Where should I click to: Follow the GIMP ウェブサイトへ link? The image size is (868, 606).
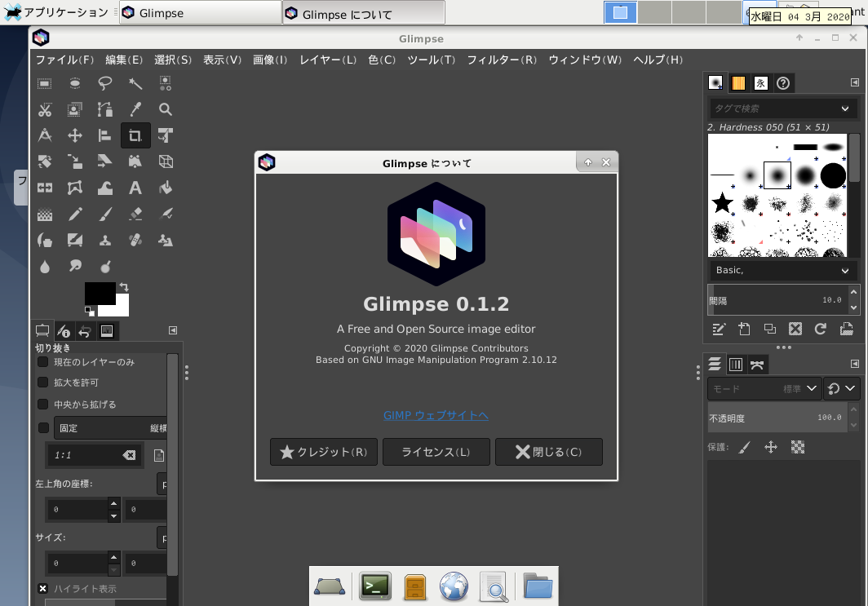[436, 415]
